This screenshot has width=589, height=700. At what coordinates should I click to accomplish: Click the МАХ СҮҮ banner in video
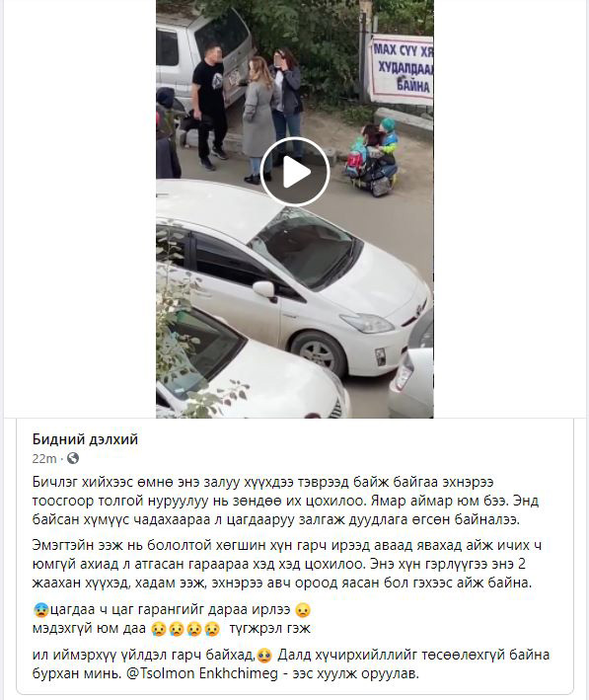(x=402, y=70)
